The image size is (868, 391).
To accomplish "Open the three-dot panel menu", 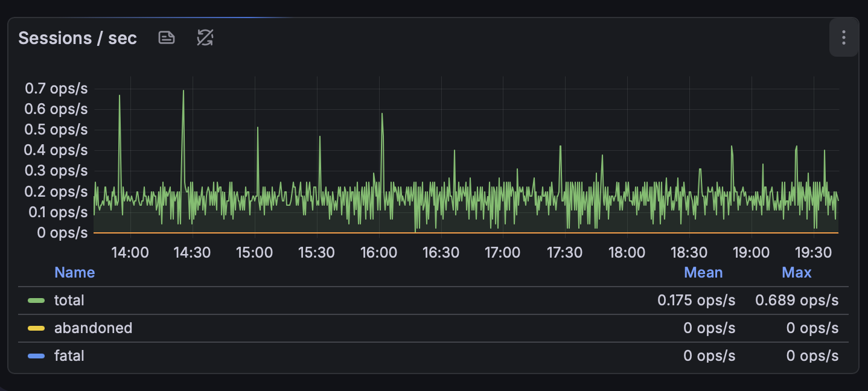I will [x=843, y=38].
